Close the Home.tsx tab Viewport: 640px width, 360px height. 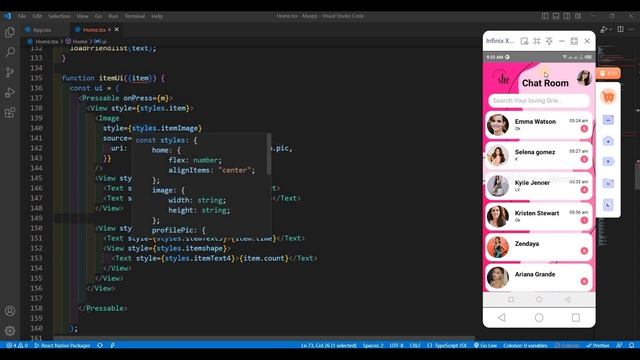click(117, 29)
